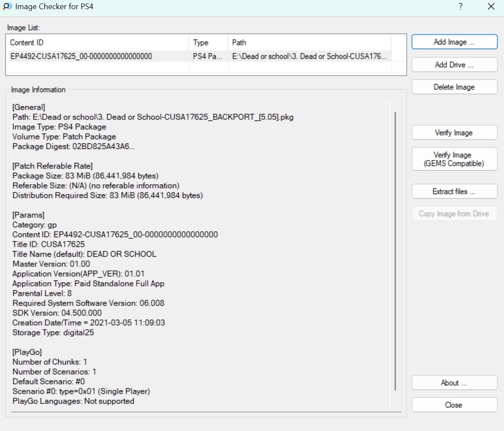Click the Type column header

(208, 43)
